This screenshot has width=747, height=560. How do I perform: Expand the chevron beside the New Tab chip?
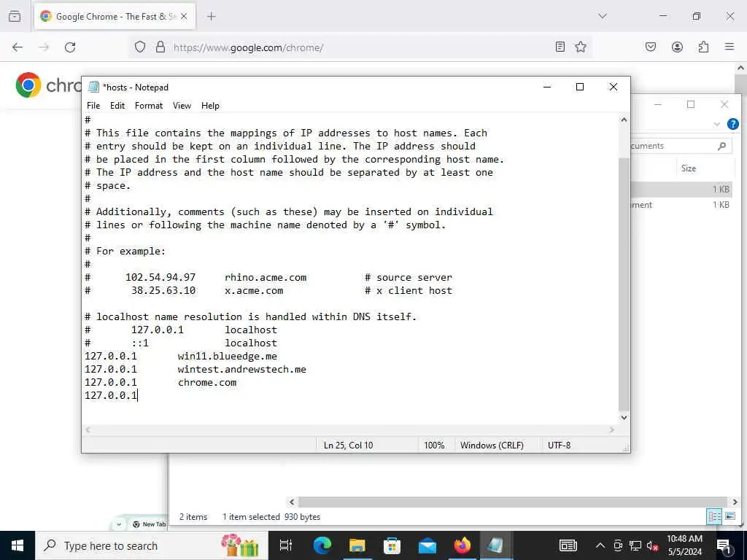pyautogui.click(x=119, y=524)
